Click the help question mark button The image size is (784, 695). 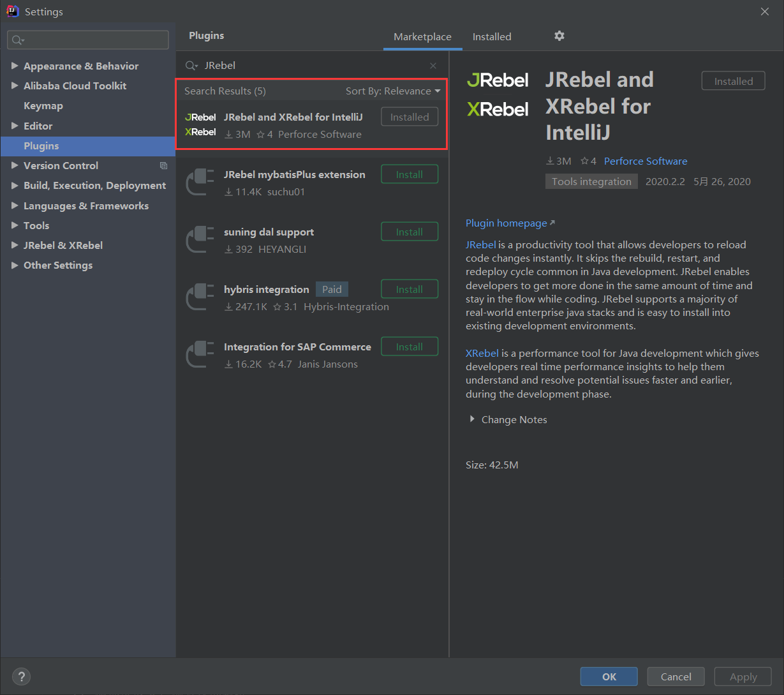(21, 677)
